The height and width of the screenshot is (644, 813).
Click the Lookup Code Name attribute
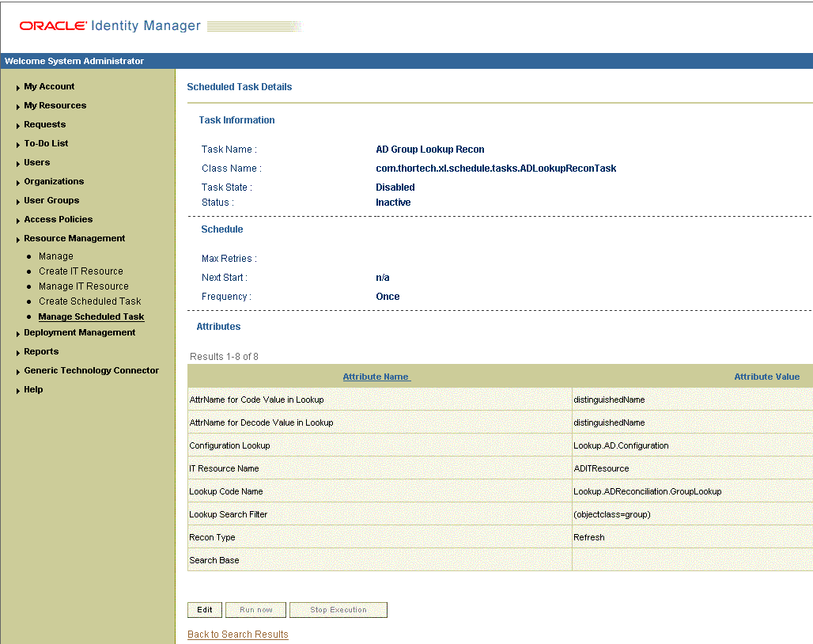[x=226, y=491]
